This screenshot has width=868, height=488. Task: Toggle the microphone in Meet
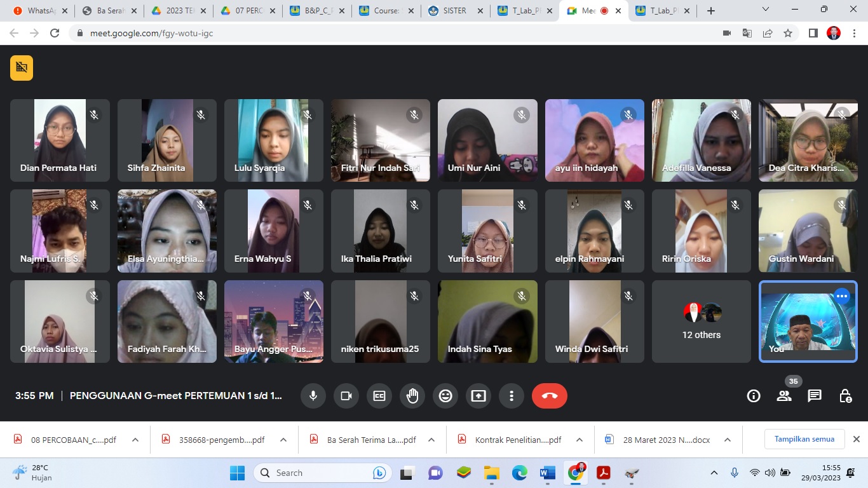pos(313,396)
